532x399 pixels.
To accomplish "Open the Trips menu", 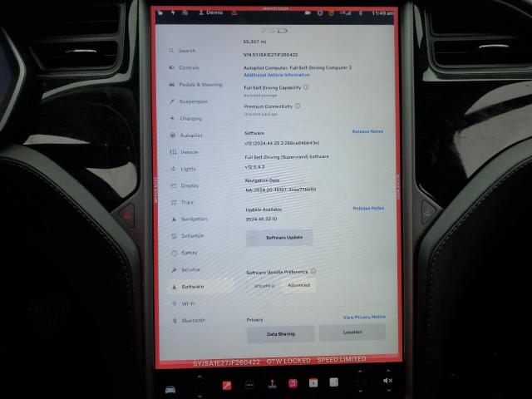I will point(182,202).
